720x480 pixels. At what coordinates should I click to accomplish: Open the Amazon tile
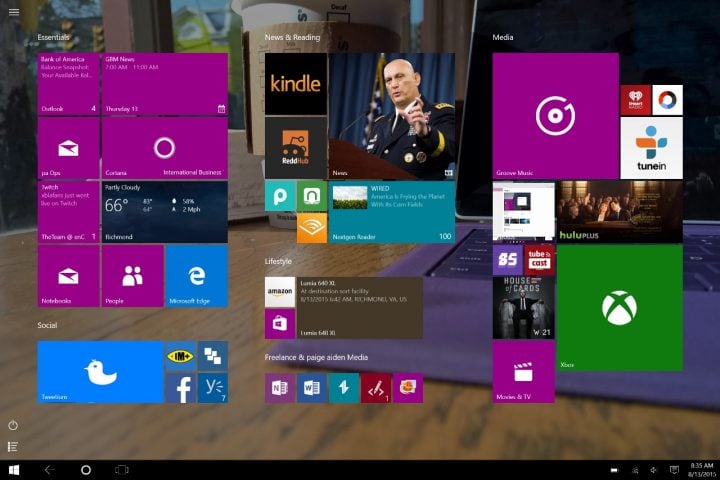pyautogui.click(x=280, y=292)
